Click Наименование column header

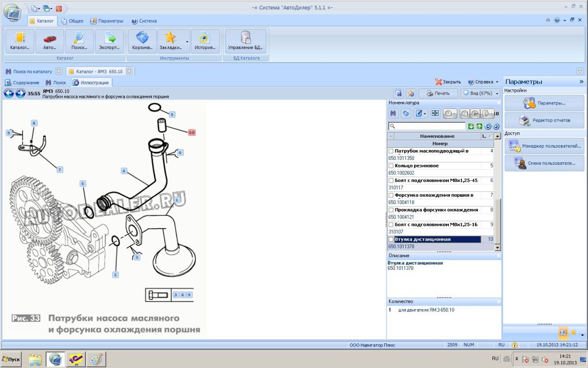click(x=437, y=136)
